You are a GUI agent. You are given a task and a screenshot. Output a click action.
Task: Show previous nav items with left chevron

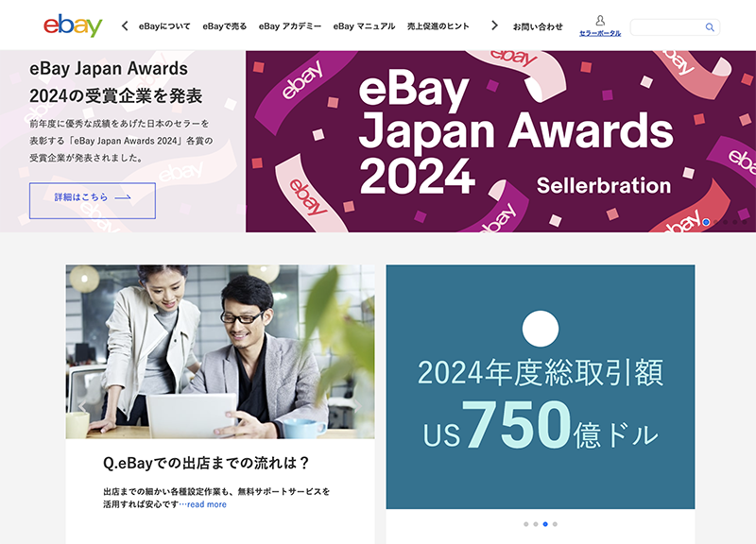coord(125,26)
